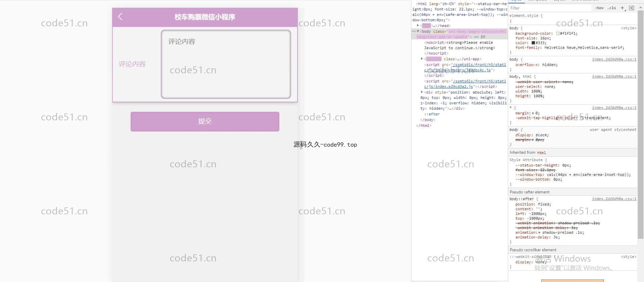Image resolution: width=644 pixels, height=282 pixels.
Task: Toggle the computed styles sidebar icon
Action: tap(632, 8)
